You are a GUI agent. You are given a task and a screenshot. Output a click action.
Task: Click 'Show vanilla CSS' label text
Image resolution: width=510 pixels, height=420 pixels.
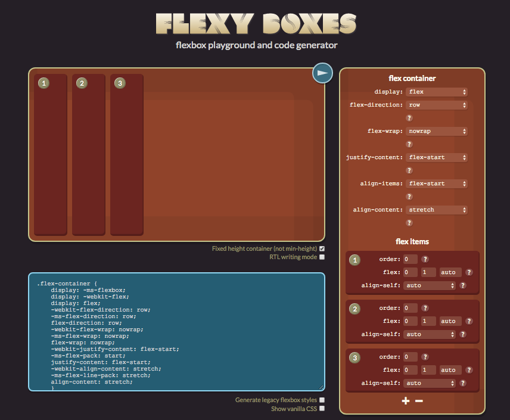coord(294,409)
